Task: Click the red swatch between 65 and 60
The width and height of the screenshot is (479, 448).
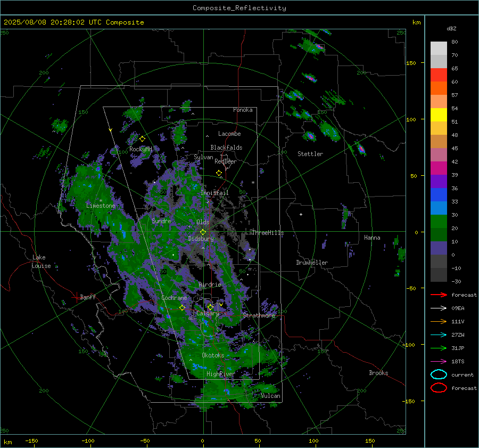Action: (439, 75)
